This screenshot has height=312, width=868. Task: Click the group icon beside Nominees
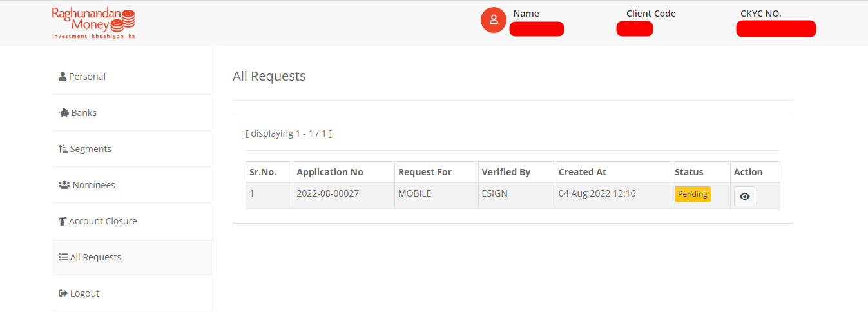coord(64,185)
